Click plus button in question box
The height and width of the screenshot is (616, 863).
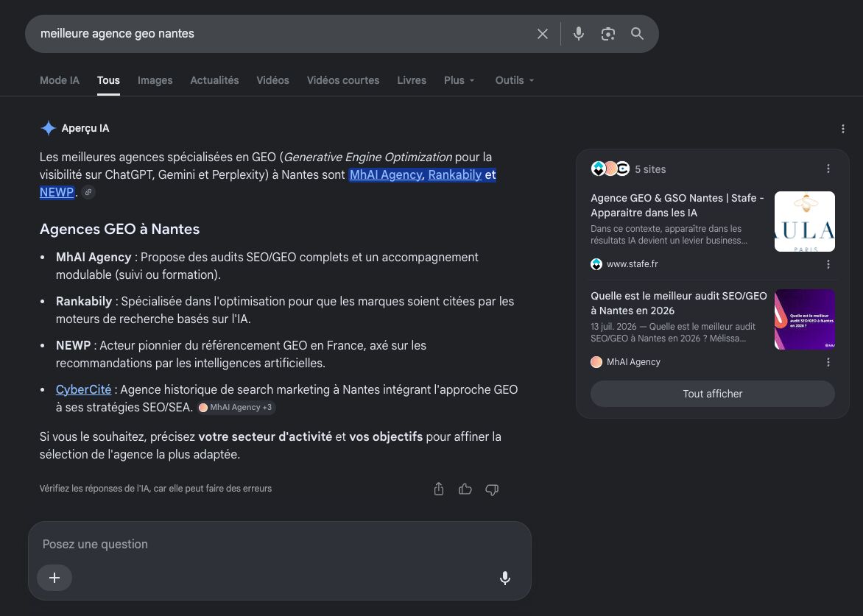pos(54,578)
